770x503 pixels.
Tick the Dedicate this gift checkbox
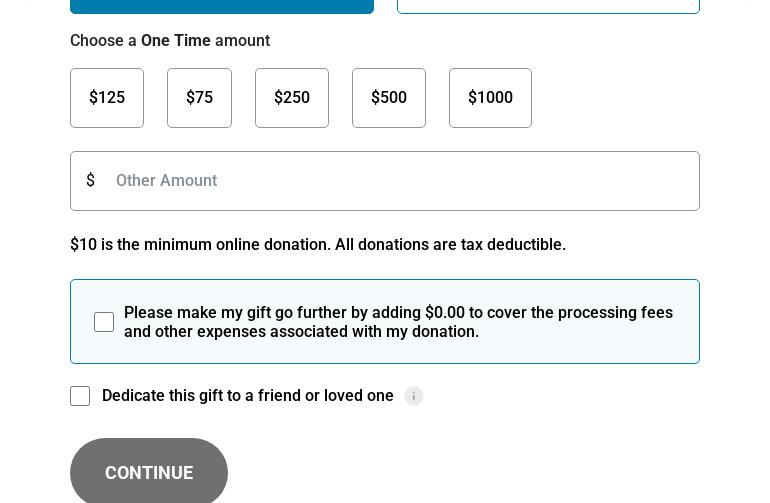point(80,396)
